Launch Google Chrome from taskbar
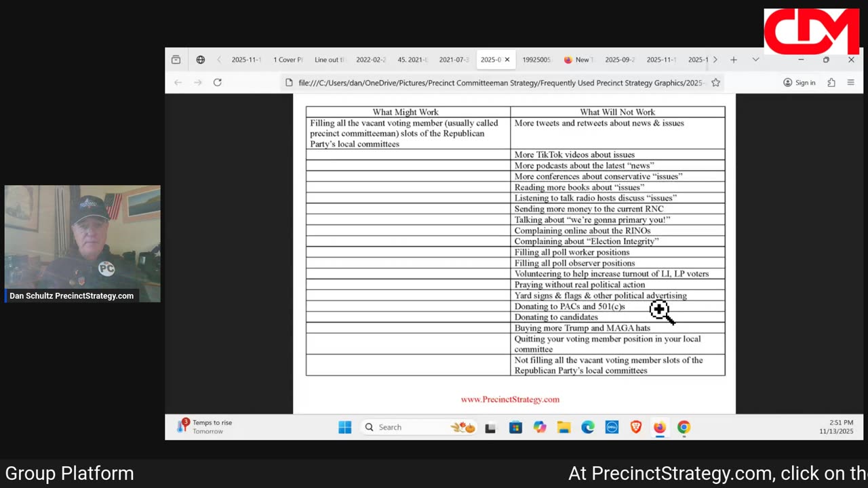 point(684,427)
